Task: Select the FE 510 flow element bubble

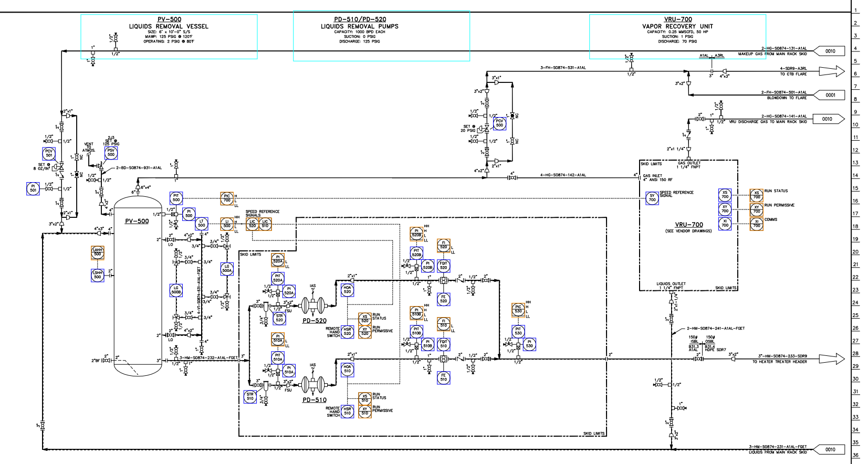Action: coord(444,377)
